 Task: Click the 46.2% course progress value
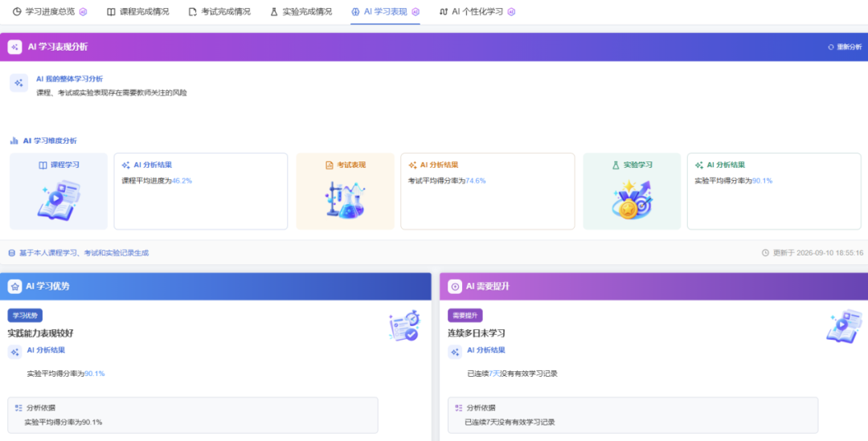(x=182, y=181)
